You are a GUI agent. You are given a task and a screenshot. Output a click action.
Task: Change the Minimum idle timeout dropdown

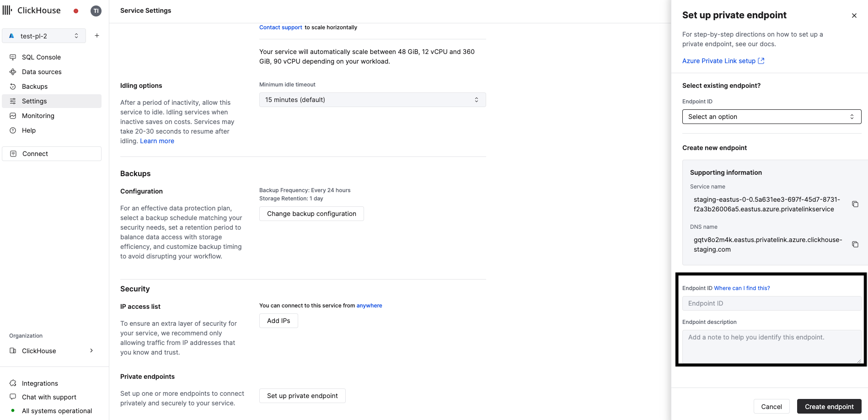tap(372, 99)
